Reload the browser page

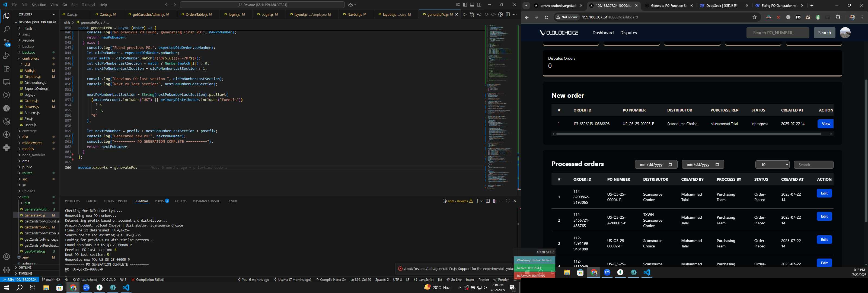coord(547,17)
